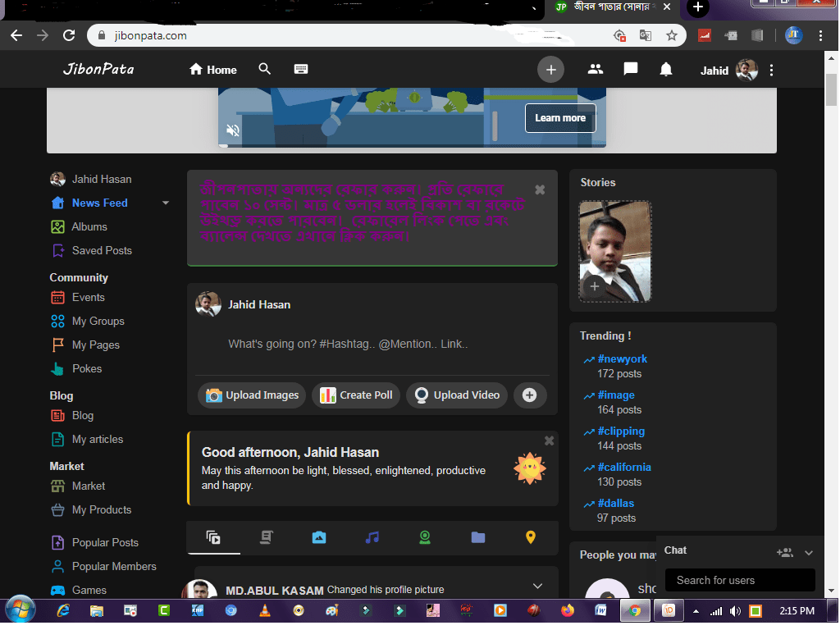Open the messages chat bubble icon
Screen dimensions: 840x630
631,70
